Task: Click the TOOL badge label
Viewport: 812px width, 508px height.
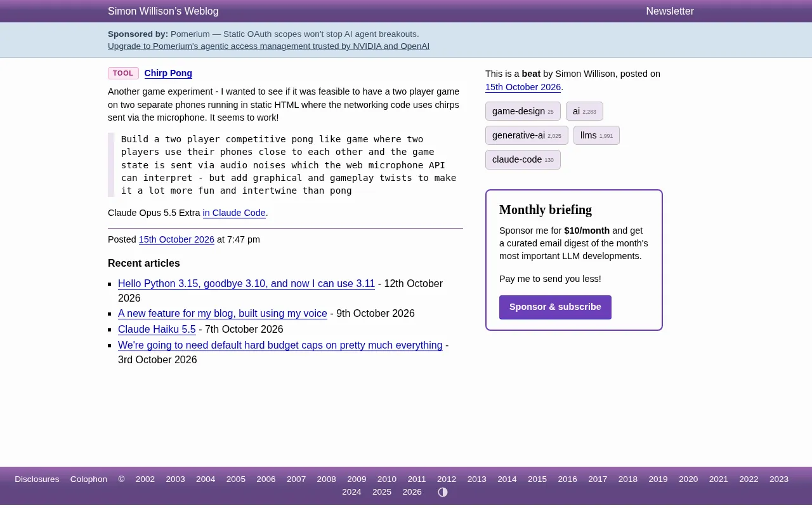Action: pyautogui.click(x=123, y=73)
